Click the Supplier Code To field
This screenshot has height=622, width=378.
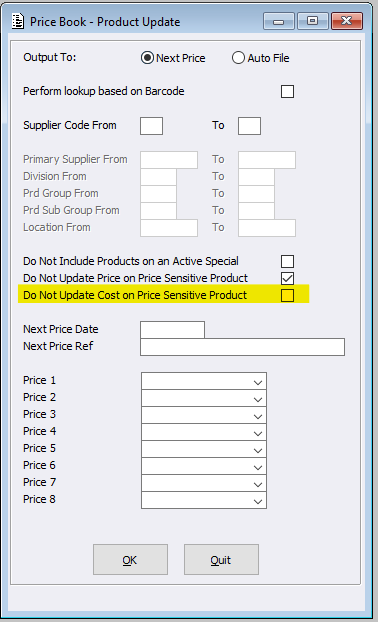click(x=249, y=126)
